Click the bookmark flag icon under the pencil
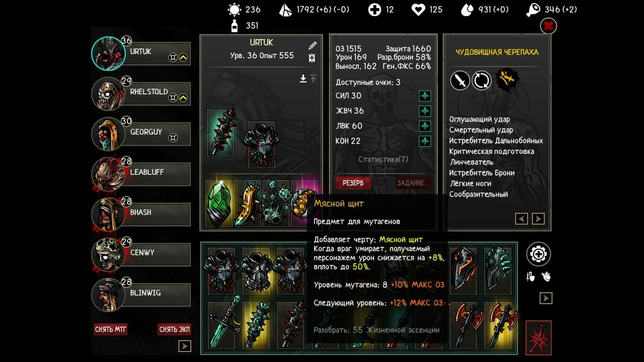The width and height of the screenshot is (644, 362). point(312,58)
